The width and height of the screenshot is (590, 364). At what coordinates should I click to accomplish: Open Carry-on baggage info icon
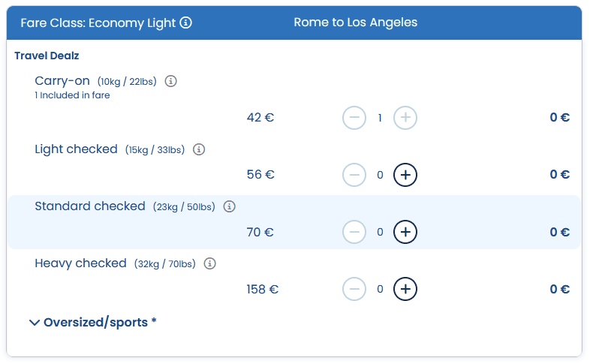point(170,81)
